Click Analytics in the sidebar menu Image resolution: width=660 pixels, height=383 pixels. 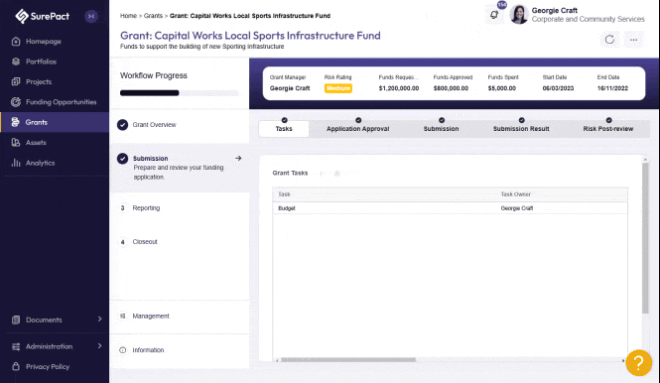coord(40,162)
